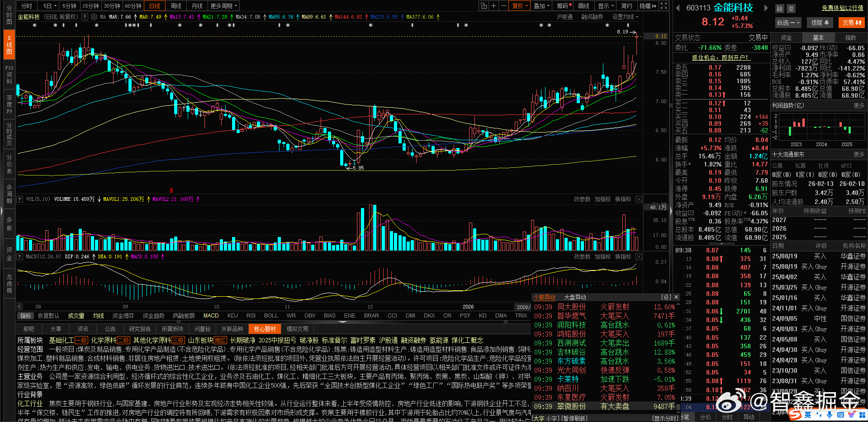This screenshot has height=422, width=868.
Task: Click the 提醒 alert button
Action: [820, 23]
